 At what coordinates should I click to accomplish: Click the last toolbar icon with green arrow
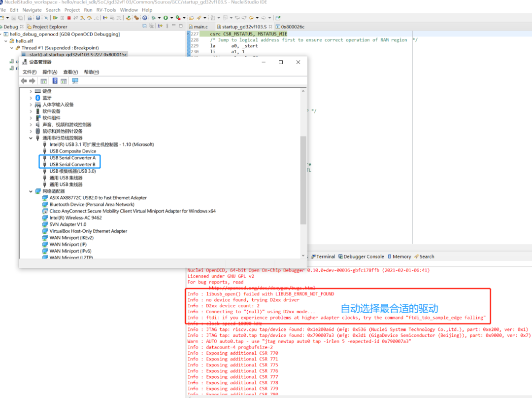[x=278, y=18]
